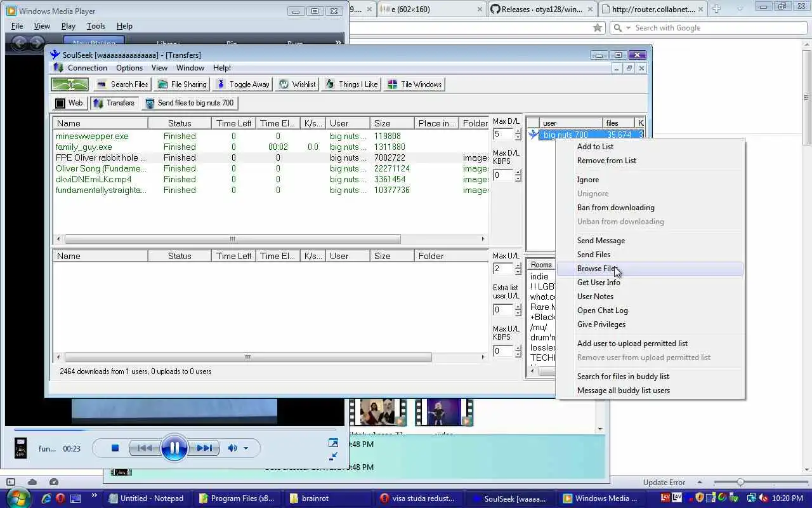Switch to the Web tab

click(x=69, y=103)
